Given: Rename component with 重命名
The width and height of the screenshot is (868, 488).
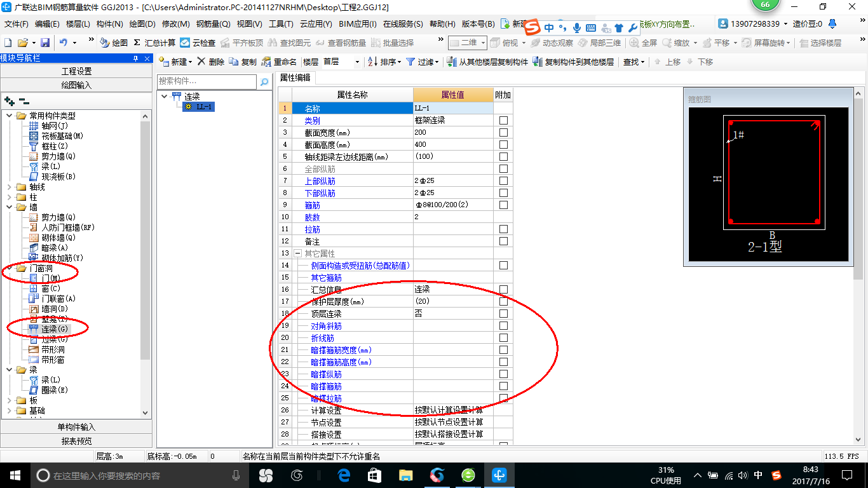Looking at the screenshot, I should [x=279, y=62].
